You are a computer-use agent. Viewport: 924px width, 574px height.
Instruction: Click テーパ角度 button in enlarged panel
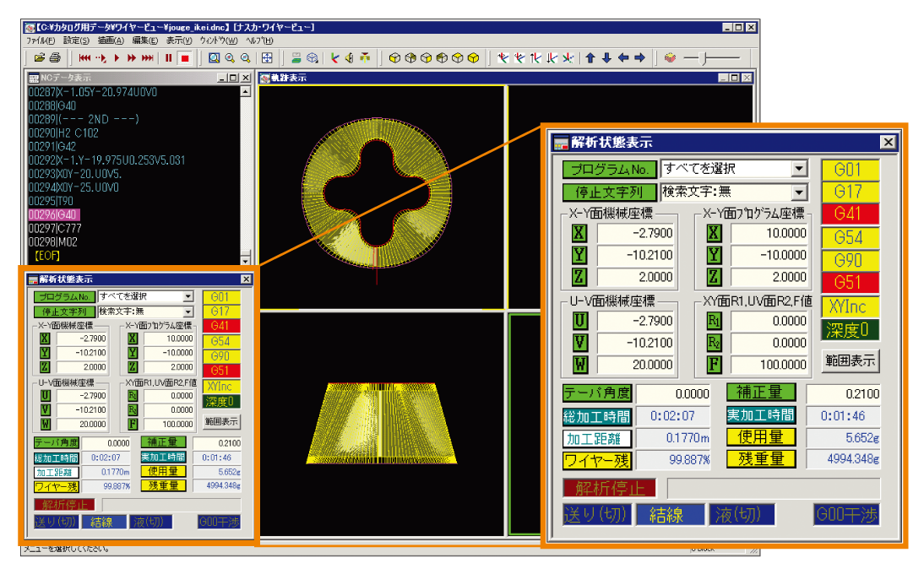click(597, 393)
